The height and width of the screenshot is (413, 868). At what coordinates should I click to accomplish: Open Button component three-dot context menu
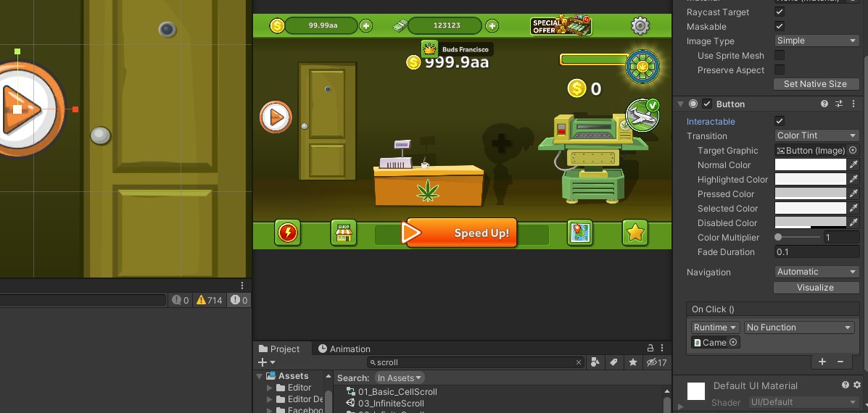pyautogui.click(x=854, y=104)
